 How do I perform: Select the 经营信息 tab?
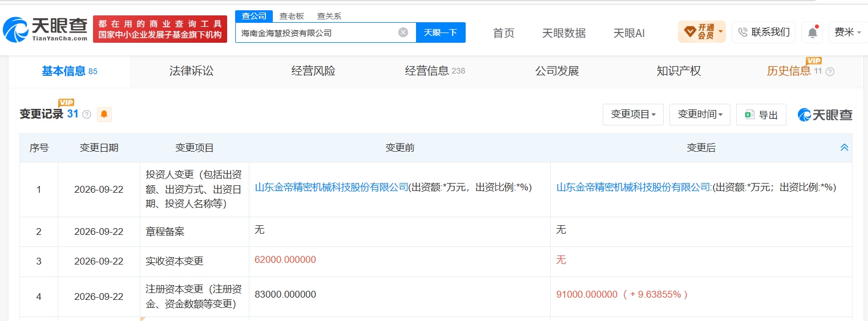435,71
